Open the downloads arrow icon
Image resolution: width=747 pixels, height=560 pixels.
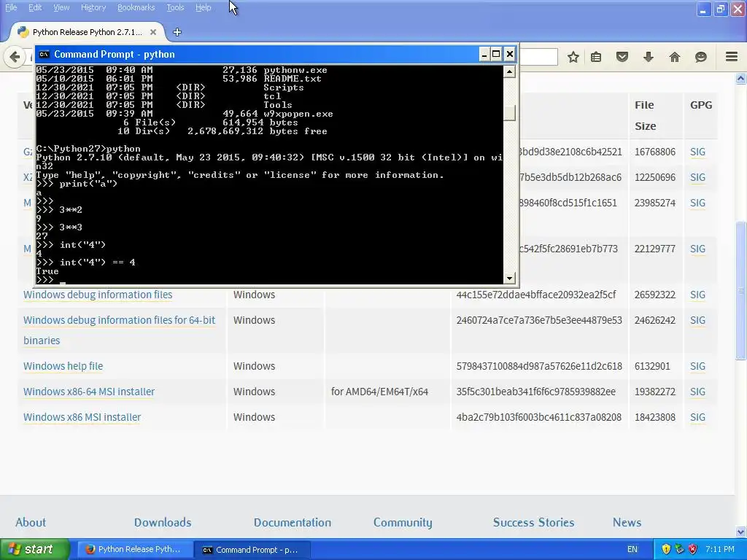(x=649, y=57)
